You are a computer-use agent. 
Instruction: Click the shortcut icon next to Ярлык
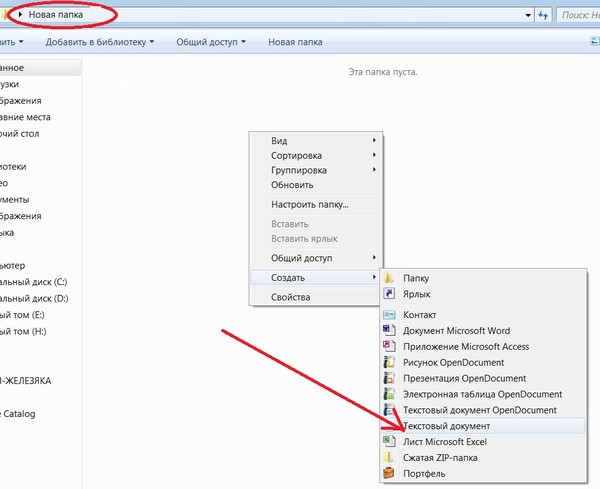pos(390,295)
